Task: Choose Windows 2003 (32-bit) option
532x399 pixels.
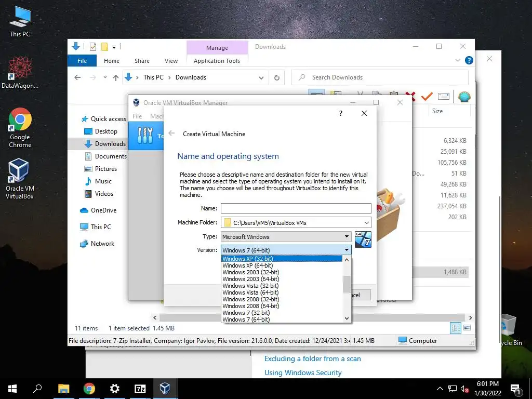Action: click(282, 272)
